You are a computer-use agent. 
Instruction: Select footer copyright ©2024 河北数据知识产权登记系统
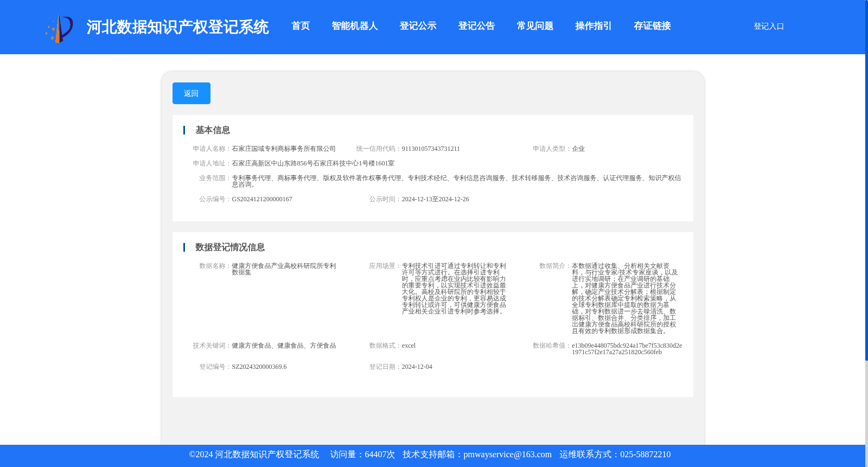(x=254, y=455)
